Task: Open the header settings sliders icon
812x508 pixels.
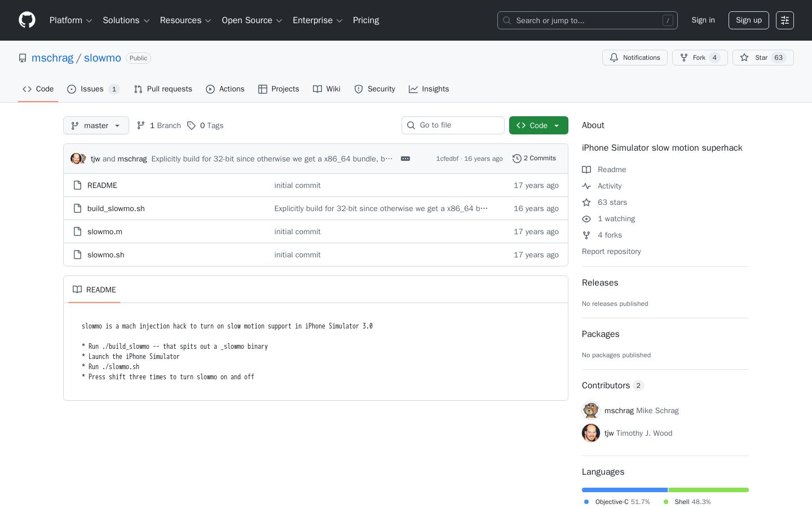Action: 785,20
